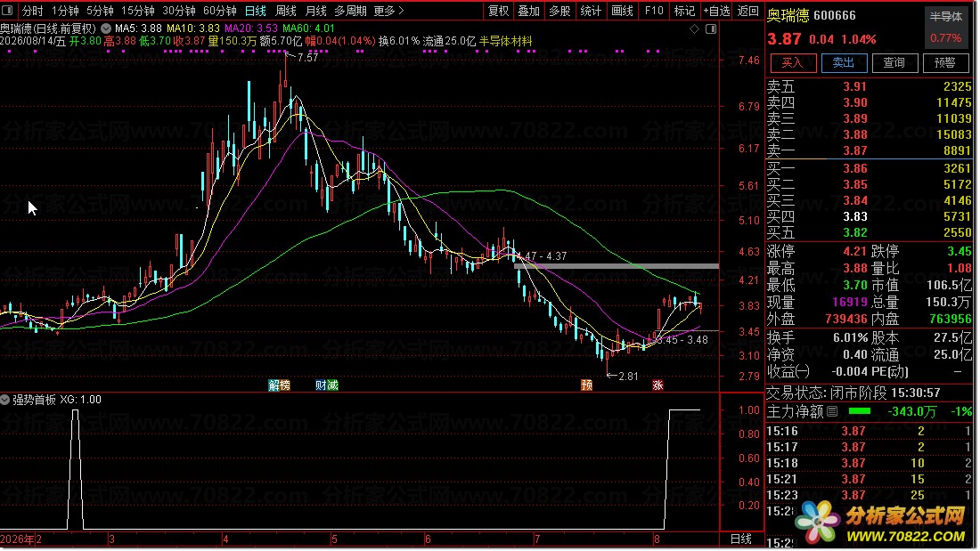Click the list icon beside 主力净额
Image resolution: width=980 pixels, height=551 pixels.
(x=832, y=411)
